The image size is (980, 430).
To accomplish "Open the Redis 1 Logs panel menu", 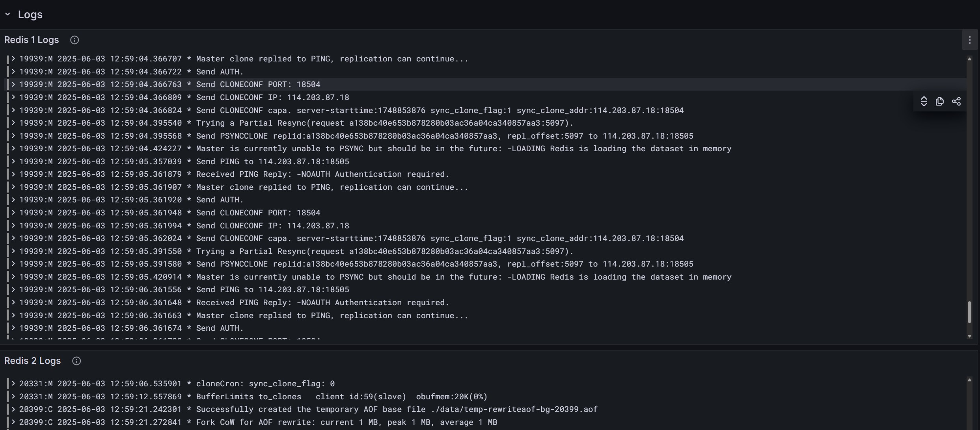I will (970, 40).
